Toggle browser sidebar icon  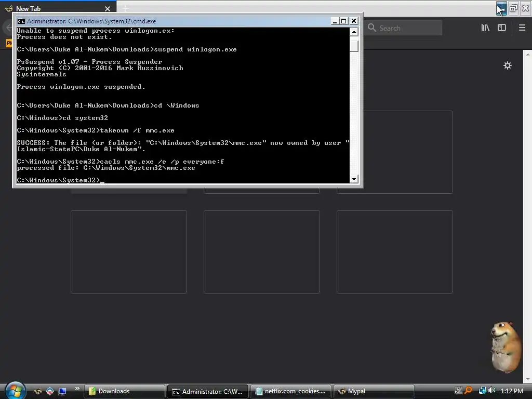pyautogui.click(x=502, y=28)
